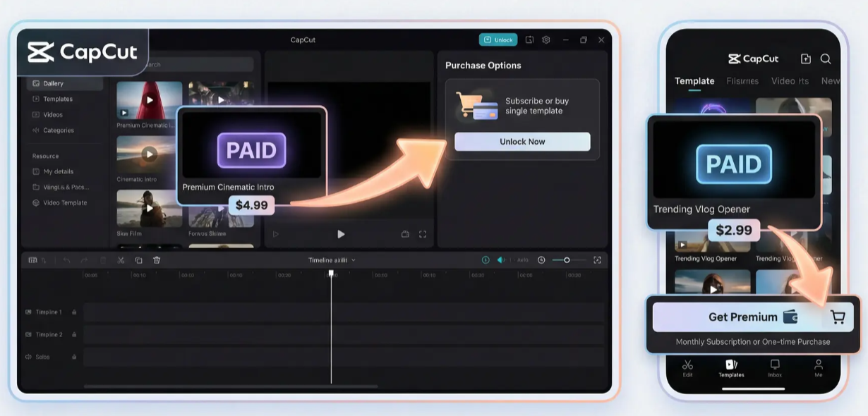Click the add-project icon in the phone header
868x416 pixels.
click(806, 59)
